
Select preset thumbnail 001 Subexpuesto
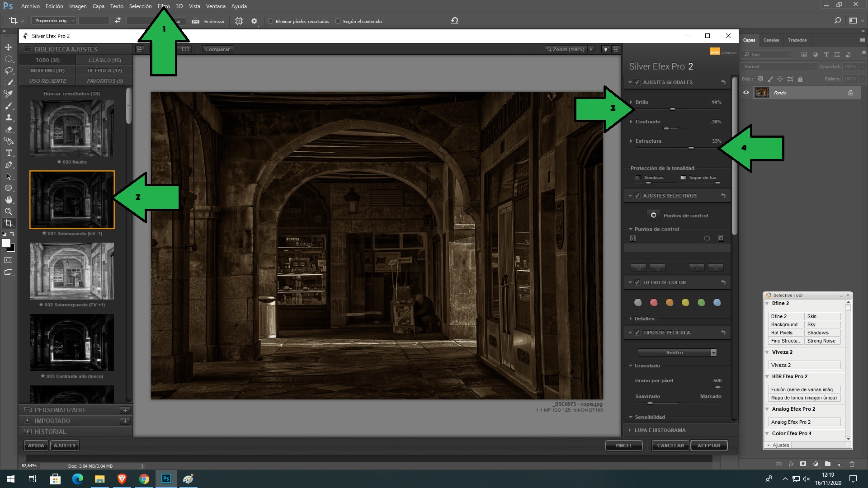coord(71,200)
